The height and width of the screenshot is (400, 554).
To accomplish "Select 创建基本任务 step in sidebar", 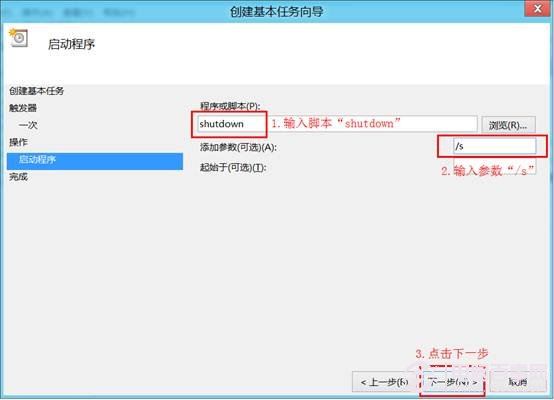I will click(36, 91).
